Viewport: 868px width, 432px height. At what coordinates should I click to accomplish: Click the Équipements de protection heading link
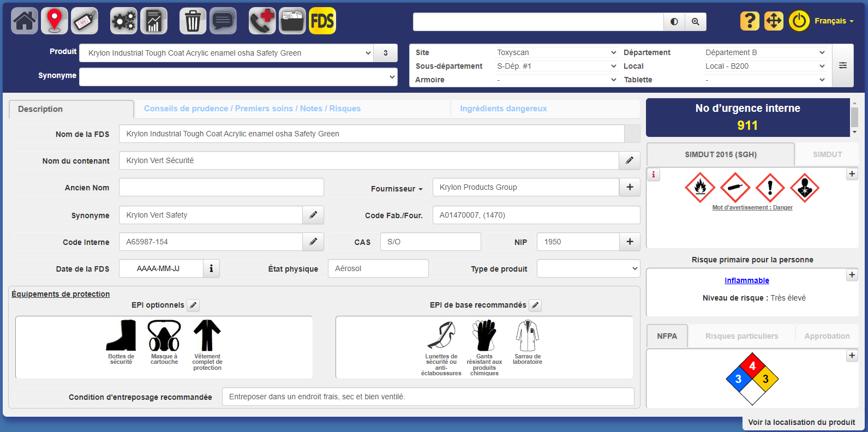[61, 294]
